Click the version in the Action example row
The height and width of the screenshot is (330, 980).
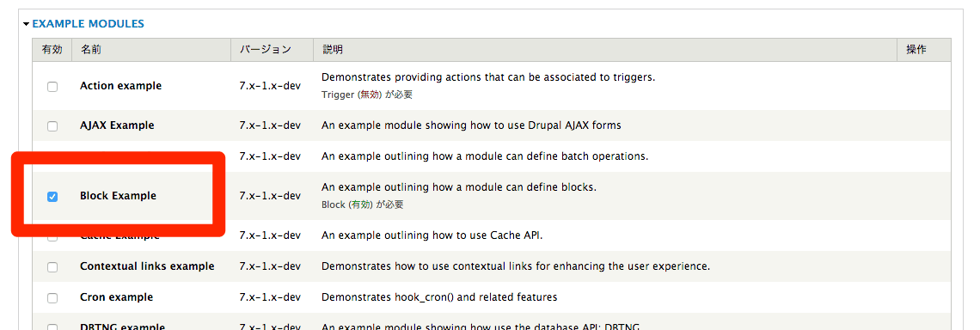click(270, 86)
